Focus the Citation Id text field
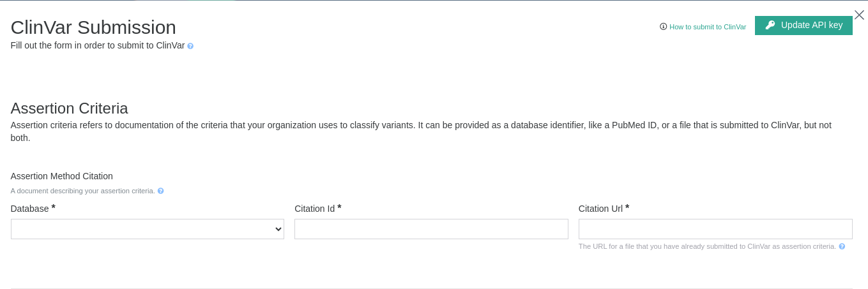This screenshot has width=868, height=289. (431, 229)
